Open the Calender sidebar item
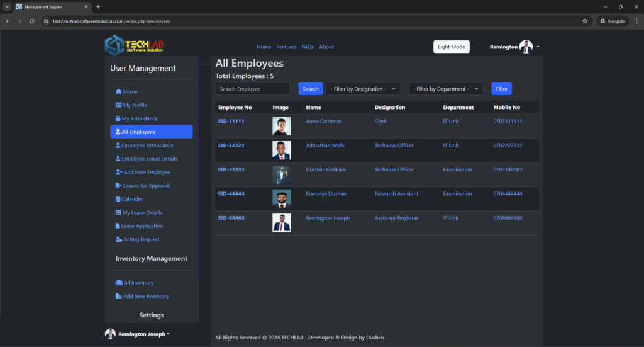This screenshot has width=644, height=347. (x=132, y=199)
